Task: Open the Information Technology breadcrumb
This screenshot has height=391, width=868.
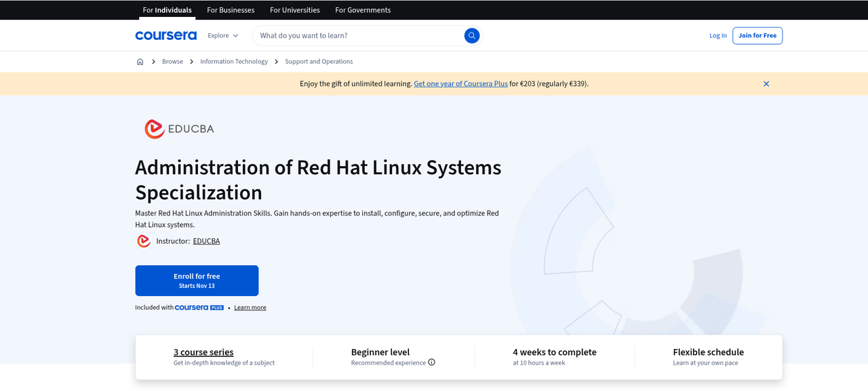Action: click(234, 62)
